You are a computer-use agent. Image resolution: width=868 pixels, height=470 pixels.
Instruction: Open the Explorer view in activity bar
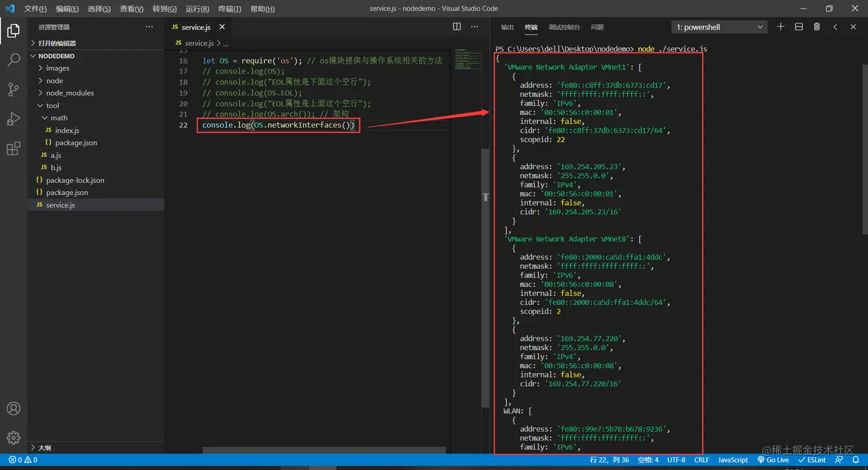pos(13,30)
